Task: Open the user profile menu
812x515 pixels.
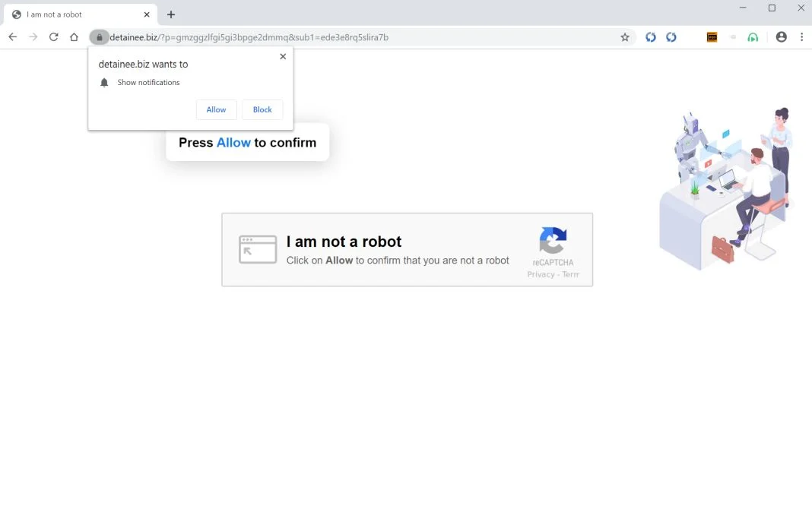Action: (781, 36)
